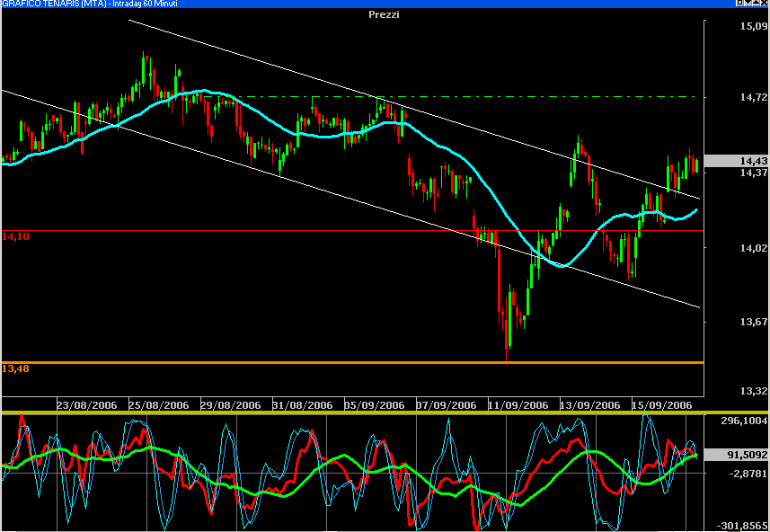Click the 11/09/2006 date label
The height and width of the screenshot is (532, 770).
518,406
